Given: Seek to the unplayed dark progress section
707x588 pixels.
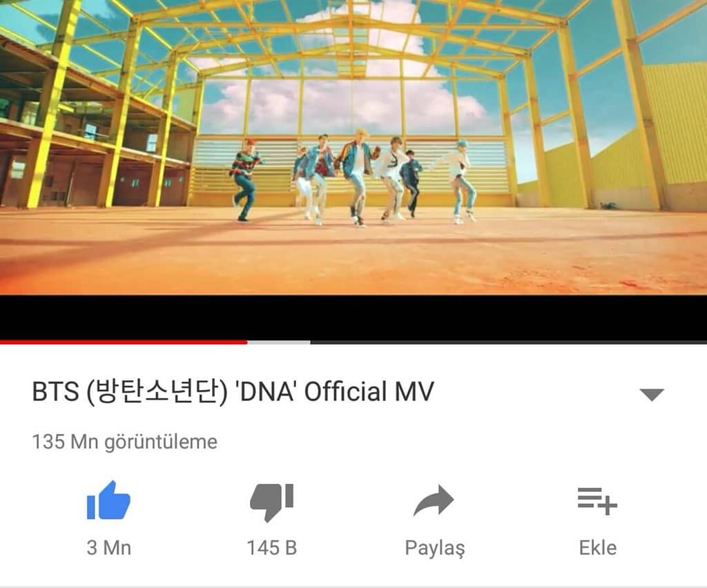Looking at the screenshot, I should pyautogui.click(x=509, y=342).
